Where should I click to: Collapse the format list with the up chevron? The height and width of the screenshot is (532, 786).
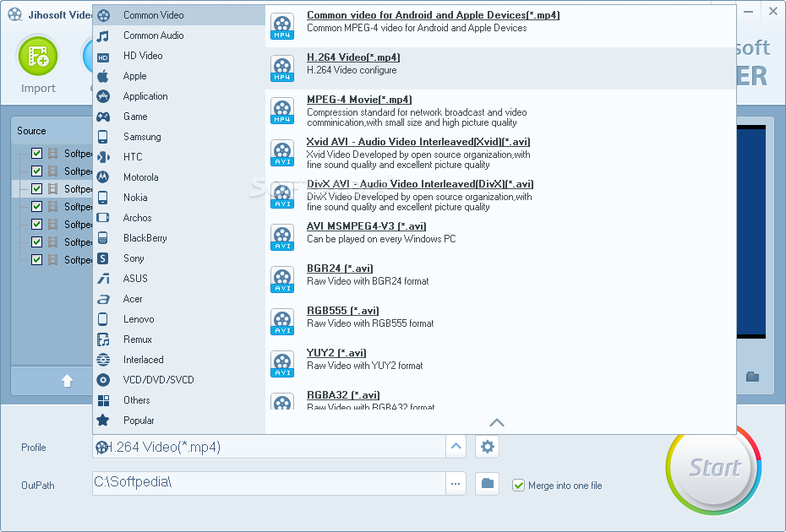[x=497, y=422]
